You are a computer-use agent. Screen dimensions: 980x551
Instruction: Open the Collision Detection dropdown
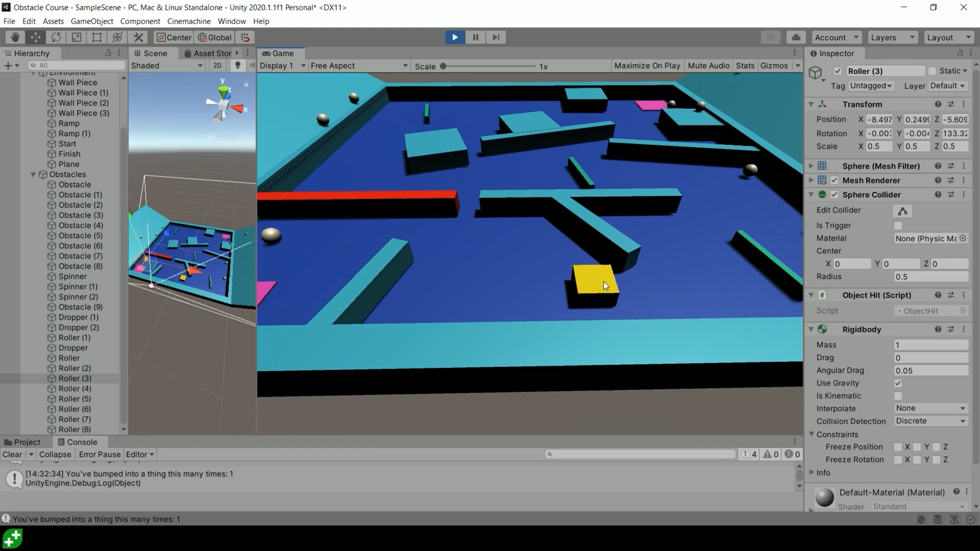tap(930, 421)
